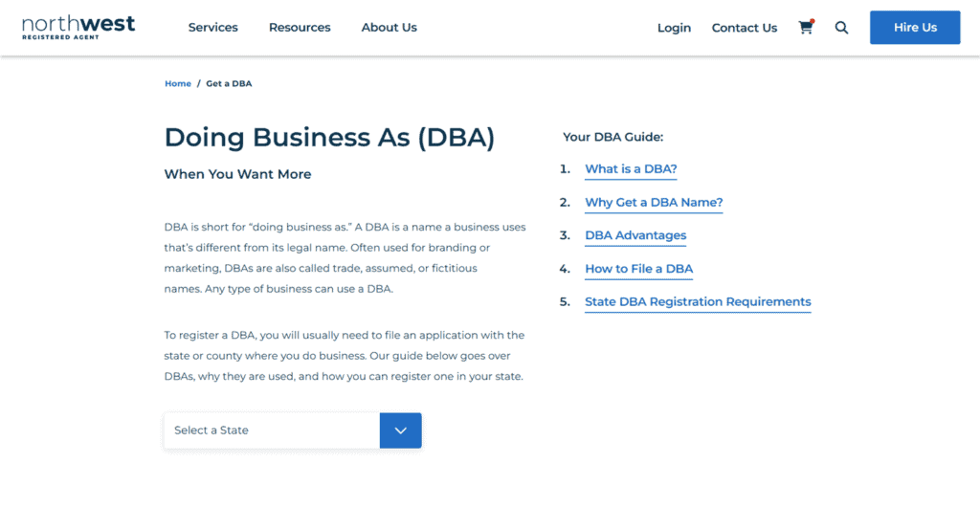Click the 'Doing Business As (DBA)' heading
The height and width of the screenshot is (507, 980).
[329, 138]
